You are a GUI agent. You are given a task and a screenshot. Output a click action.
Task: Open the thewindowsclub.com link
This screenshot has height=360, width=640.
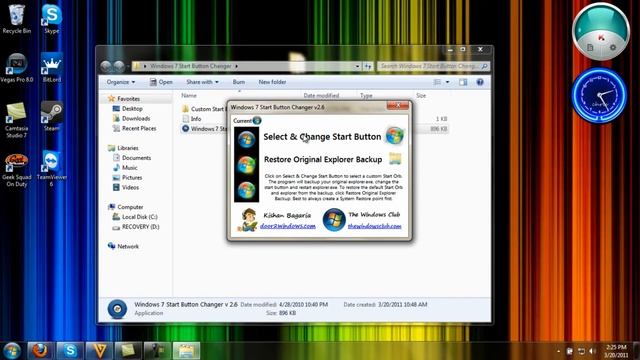coord(374,226)
